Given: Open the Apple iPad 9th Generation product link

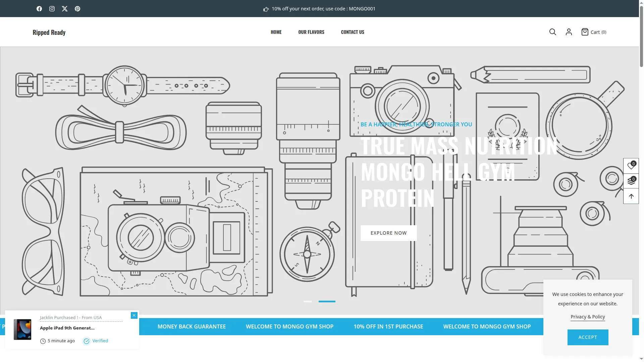Looking at the screenshot, I should pyautogui.click(x=67, y=328).
